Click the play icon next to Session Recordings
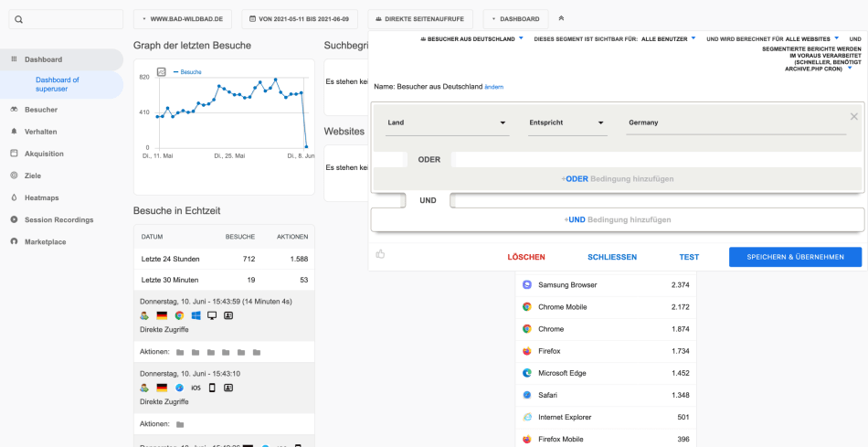This screenshot has width=868, height=447. tap(14, 220)
